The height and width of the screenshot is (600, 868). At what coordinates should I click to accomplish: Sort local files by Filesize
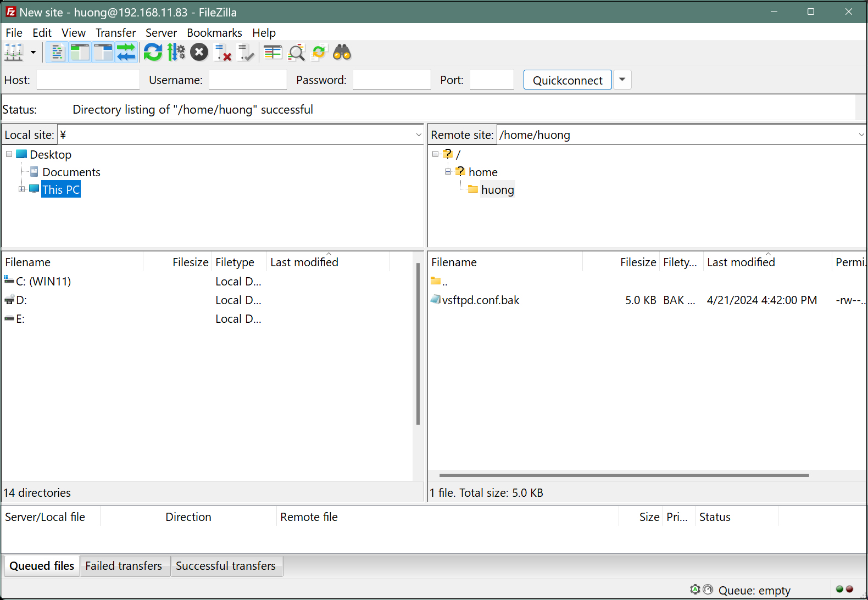177,262
